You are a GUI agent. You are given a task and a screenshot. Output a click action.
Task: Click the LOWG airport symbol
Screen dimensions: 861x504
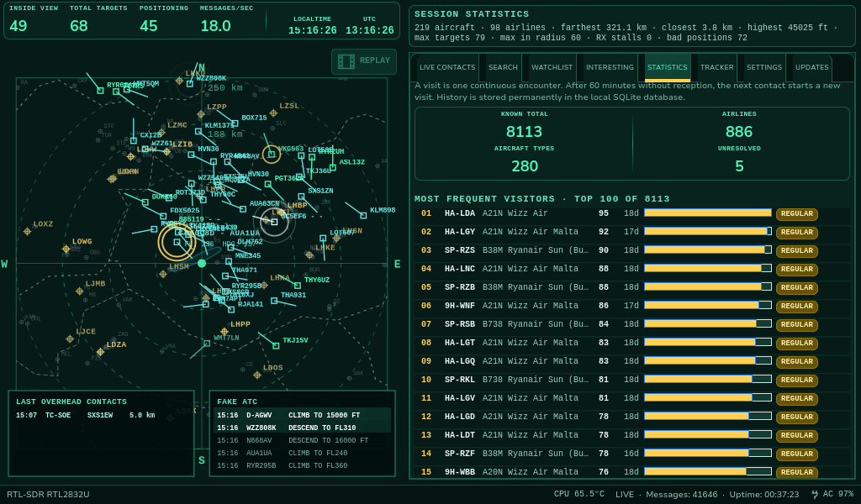coord(66,249)
